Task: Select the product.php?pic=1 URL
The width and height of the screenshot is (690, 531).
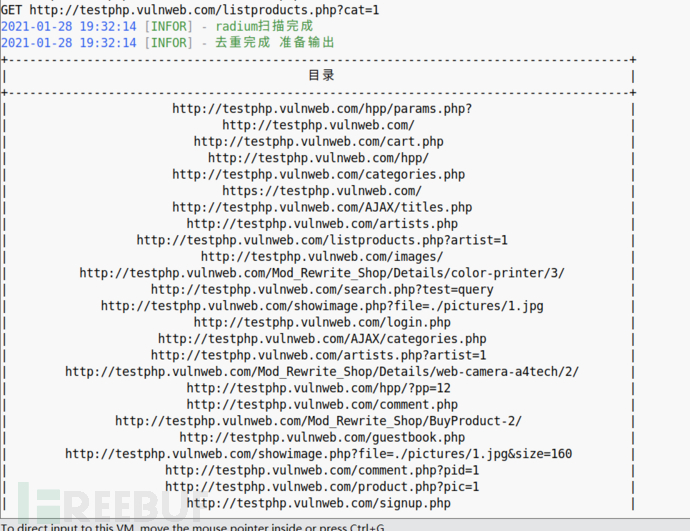Action: pos(322,487)
